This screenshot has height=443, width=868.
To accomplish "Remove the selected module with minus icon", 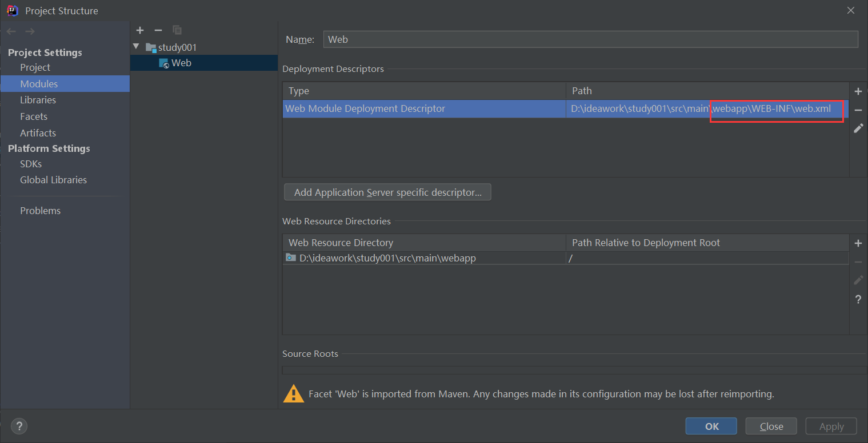I will (x=158, y=30).
